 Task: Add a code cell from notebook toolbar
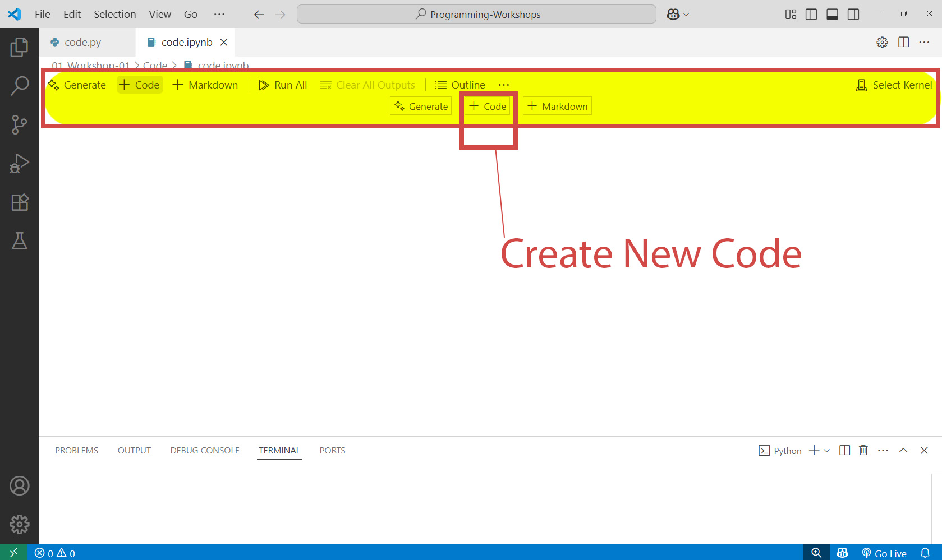(140, 85)
